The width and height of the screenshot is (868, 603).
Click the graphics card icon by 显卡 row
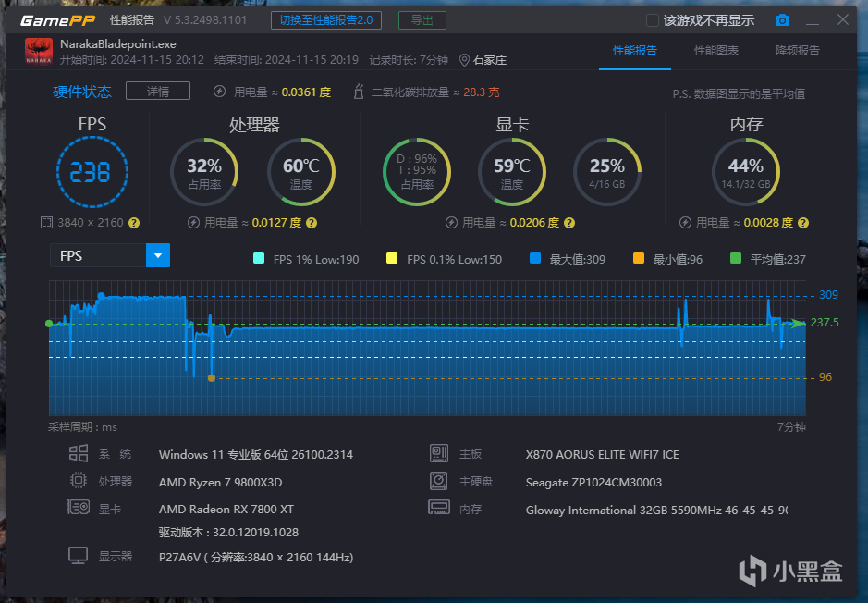pos(78,507)
